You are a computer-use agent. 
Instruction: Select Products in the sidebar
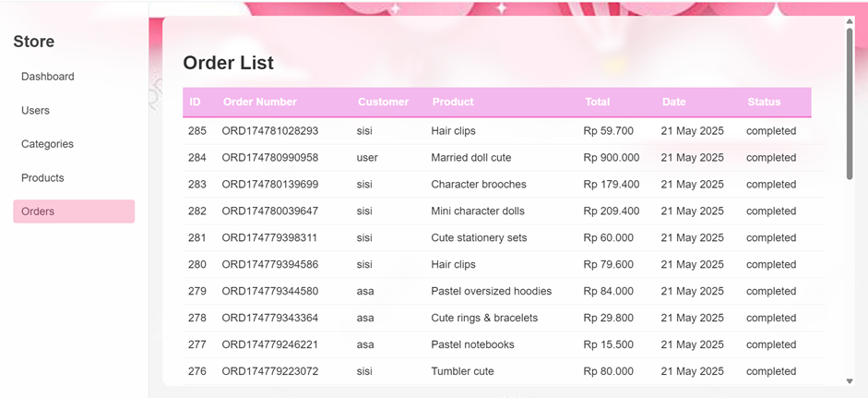click(x=42, y=178)
